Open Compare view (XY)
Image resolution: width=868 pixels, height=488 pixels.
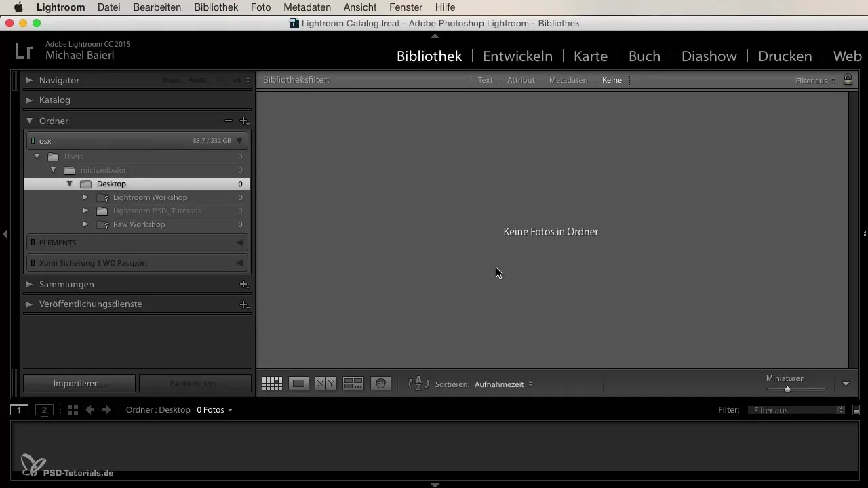(325, 384)
